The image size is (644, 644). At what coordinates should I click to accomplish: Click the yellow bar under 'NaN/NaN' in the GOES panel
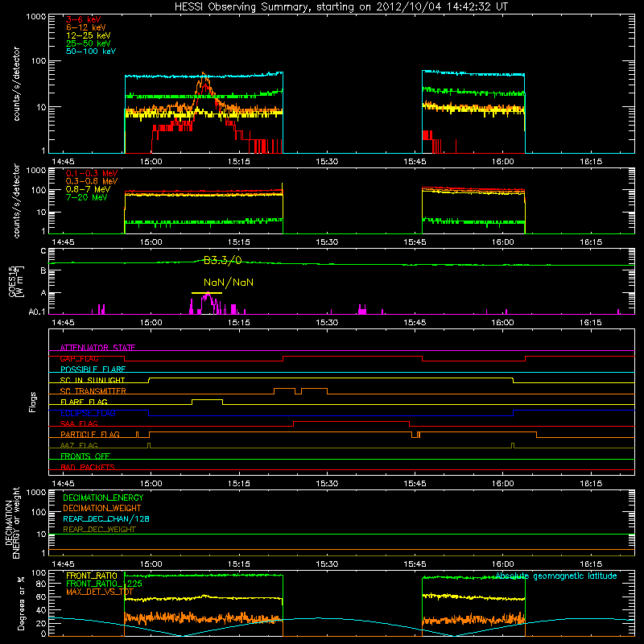(x=207, y=293)
